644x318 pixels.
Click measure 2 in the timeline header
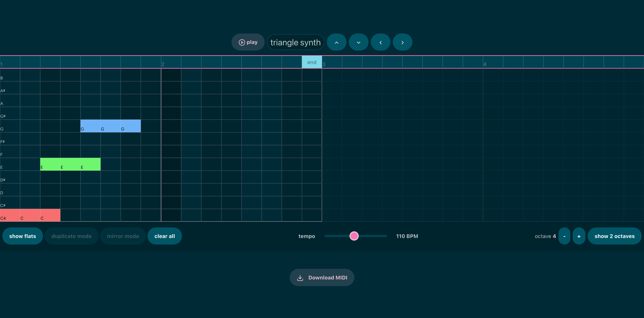pyautogui.click(x=171, y=62)
